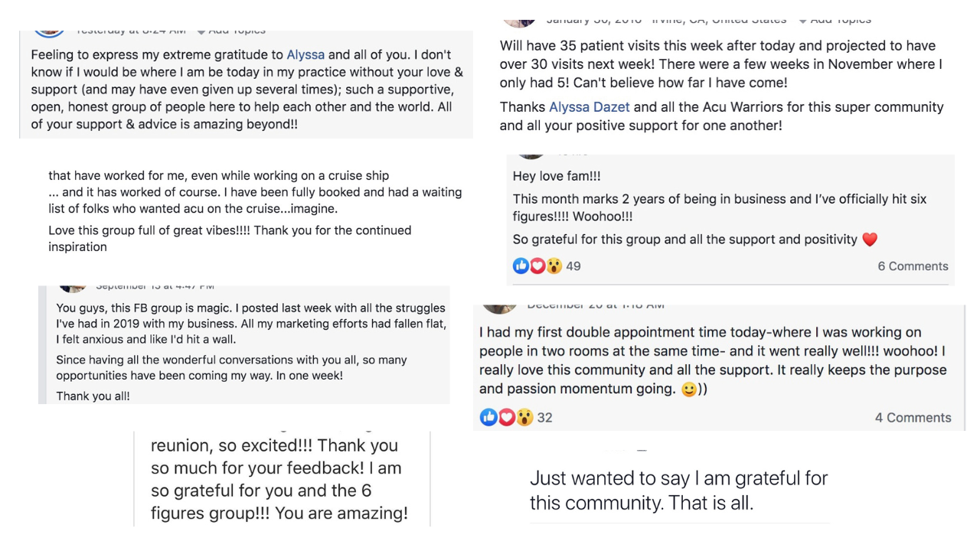Screen dimensions: 980x551
Task: View the 49 reactions count list
Action: [573, 266]
